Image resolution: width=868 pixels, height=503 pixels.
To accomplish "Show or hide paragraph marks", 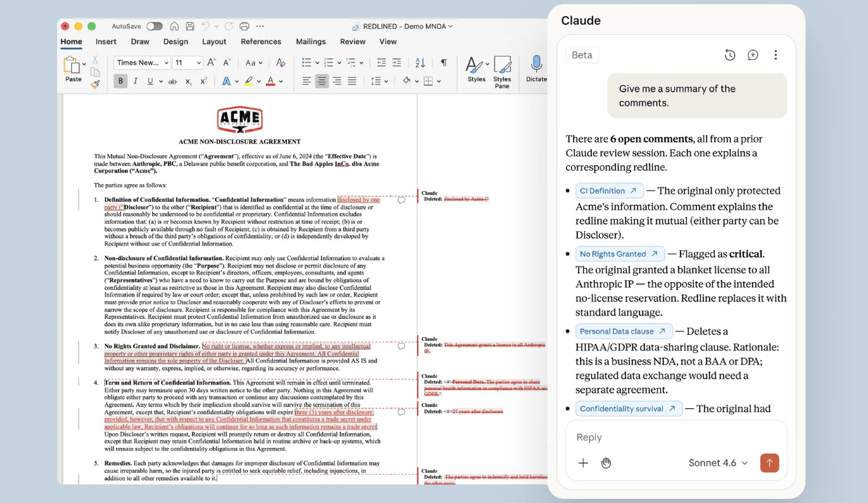I will click(443, 63).
